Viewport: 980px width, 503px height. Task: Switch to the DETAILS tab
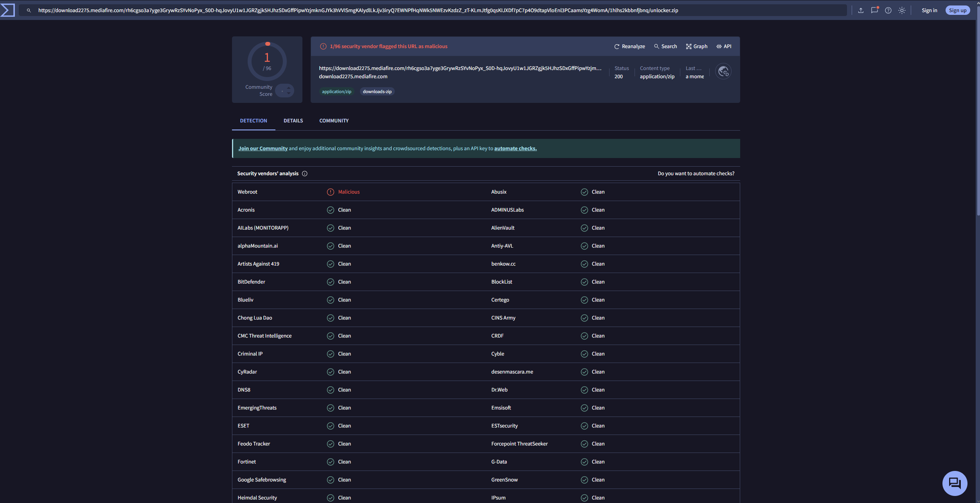pyautogui.click(x=293, y=120)
